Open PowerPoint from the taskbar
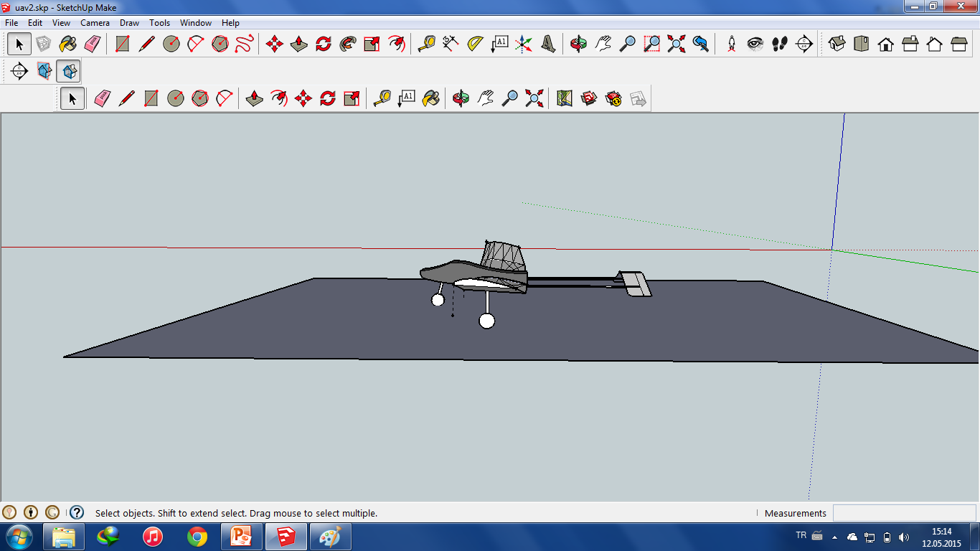980x551 pixels. (242, 537)
